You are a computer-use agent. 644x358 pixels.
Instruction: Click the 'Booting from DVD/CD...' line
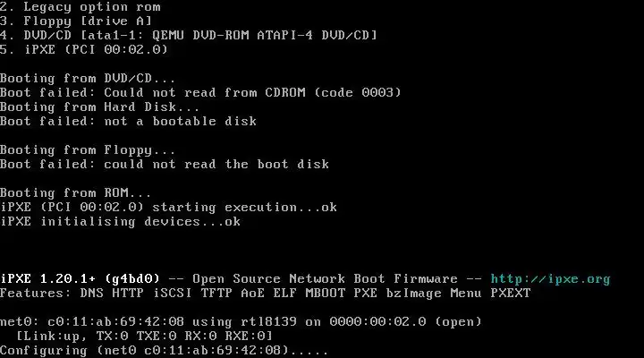coord(88,78)
